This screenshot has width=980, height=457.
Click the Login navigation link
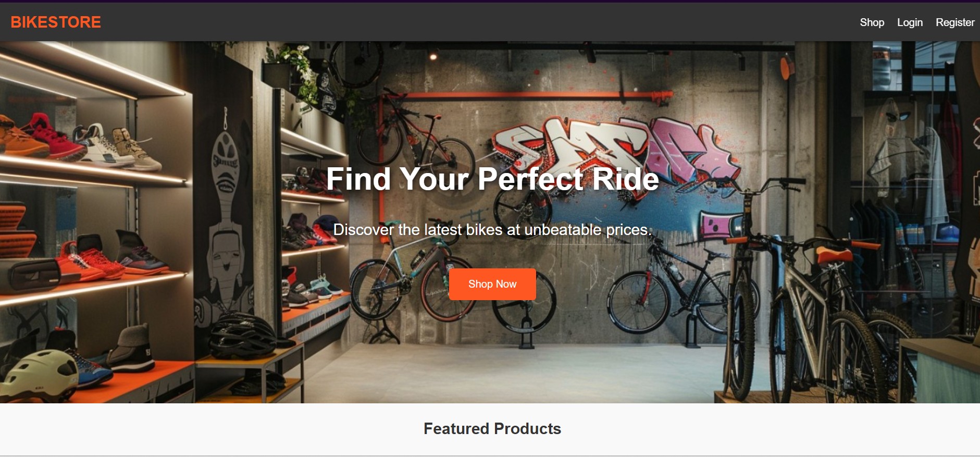point(910,22)
